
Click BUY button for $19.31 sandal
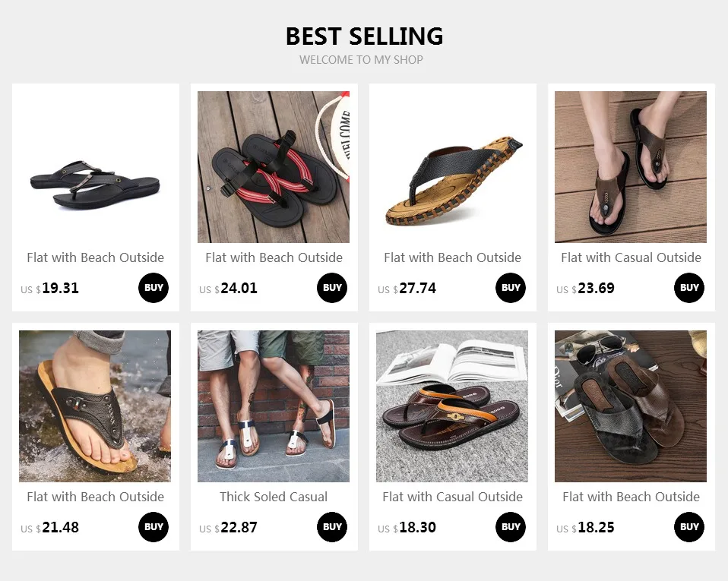click(x=154, y=288)
